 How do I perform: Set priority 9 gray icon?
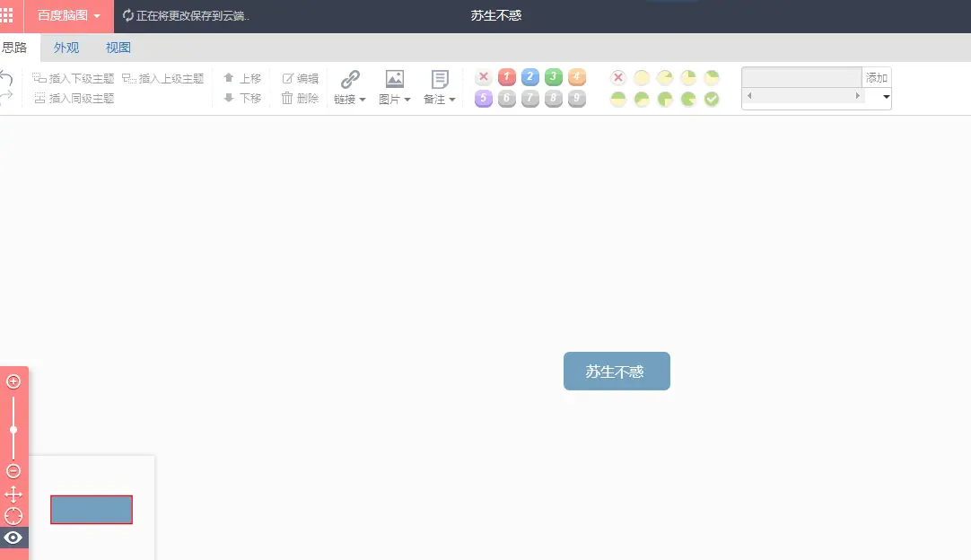[576, 99]
